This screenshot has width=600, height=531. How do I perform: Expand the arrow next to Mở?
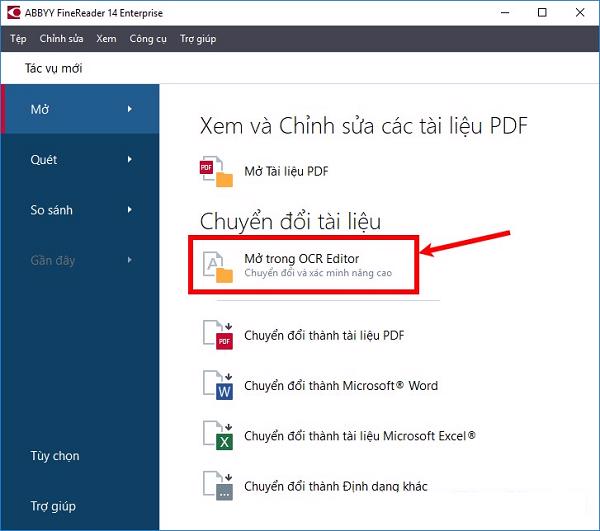point(130,109)
